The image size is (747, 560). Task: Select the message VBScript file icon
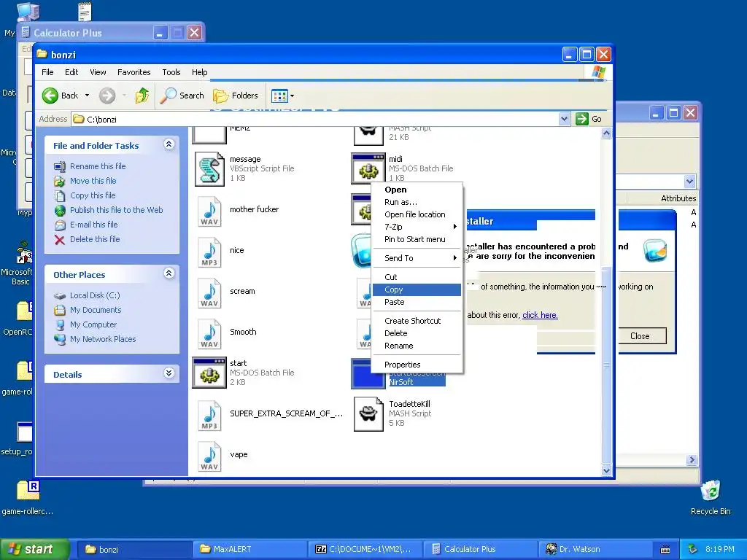209,169
